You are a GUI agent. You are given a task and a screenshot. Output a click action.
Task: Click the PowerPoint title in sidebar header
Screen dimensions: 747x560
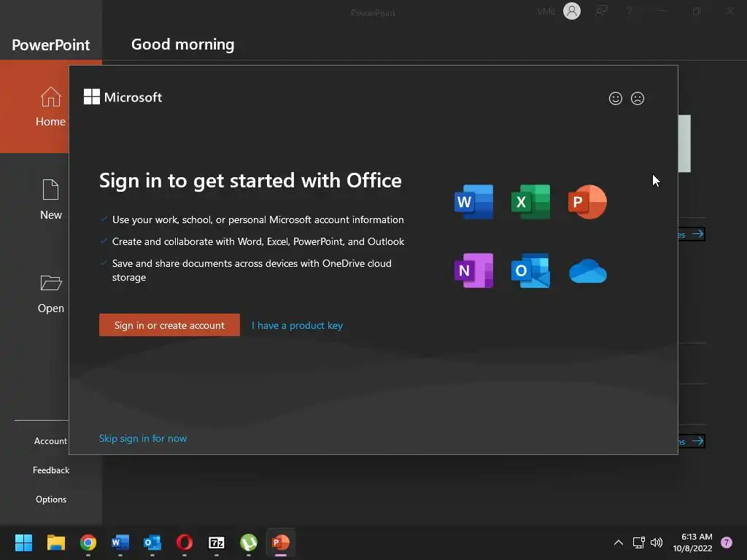click(x=51, y=44)
